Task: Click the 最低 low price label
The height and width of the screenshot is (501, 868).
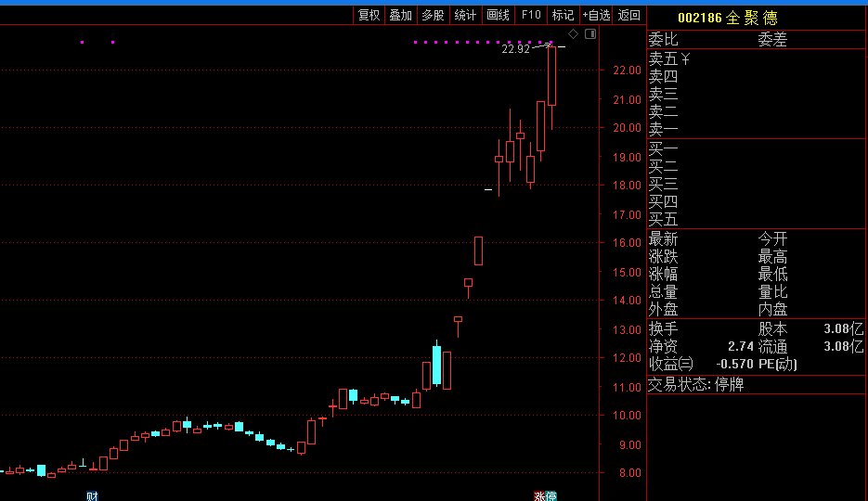Action: coord(772,275)
